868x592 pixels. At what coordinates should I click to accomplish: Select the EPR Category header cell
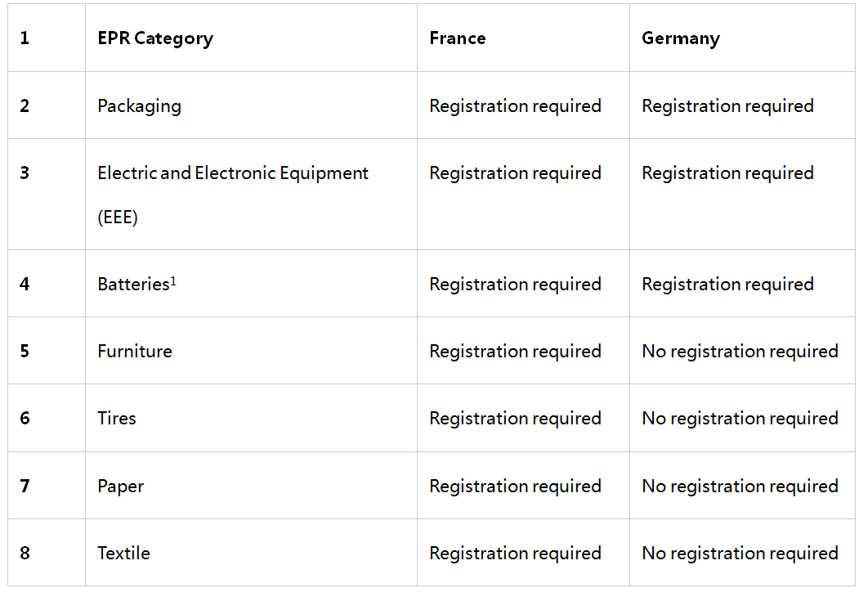coord(251,38)
